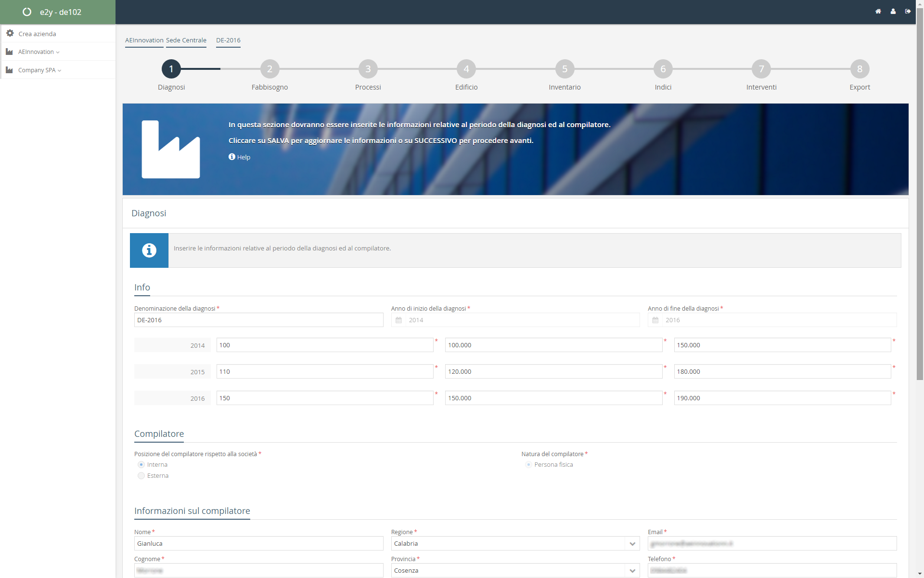
Task: Open the Help link in banner
Action: click(x=244, y=157)
